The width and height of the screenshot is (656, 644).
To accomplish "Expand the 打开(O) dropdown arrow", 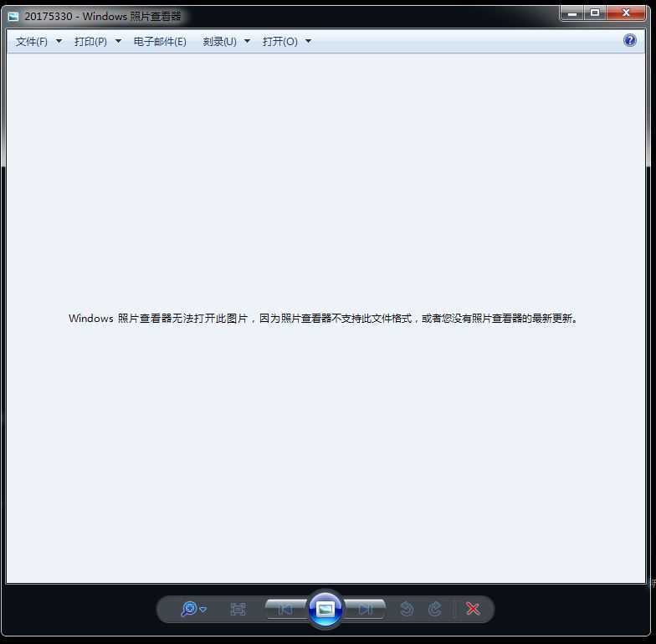I will tap(308, 41).
